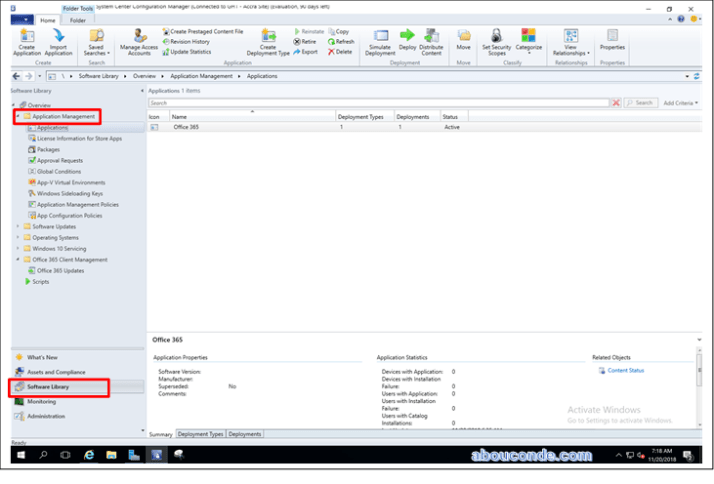Open the Properties ribbon icon
Viewport: 714px width, 484px height.
point(612,40)
